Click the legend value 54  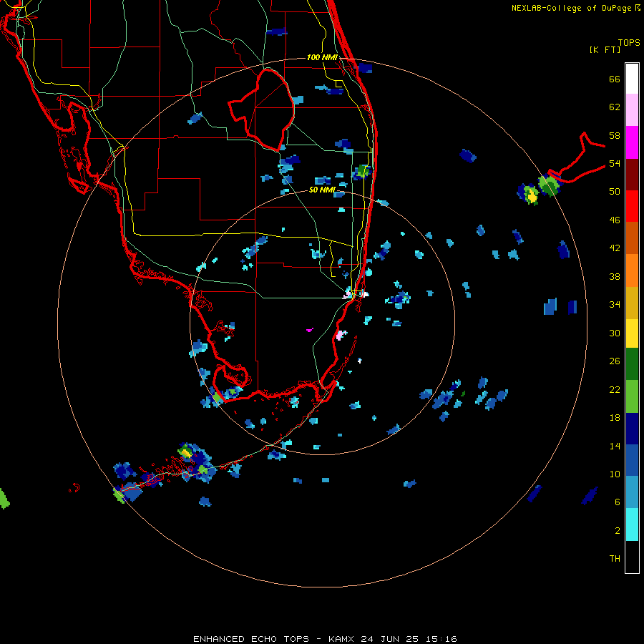click(615, 163)
